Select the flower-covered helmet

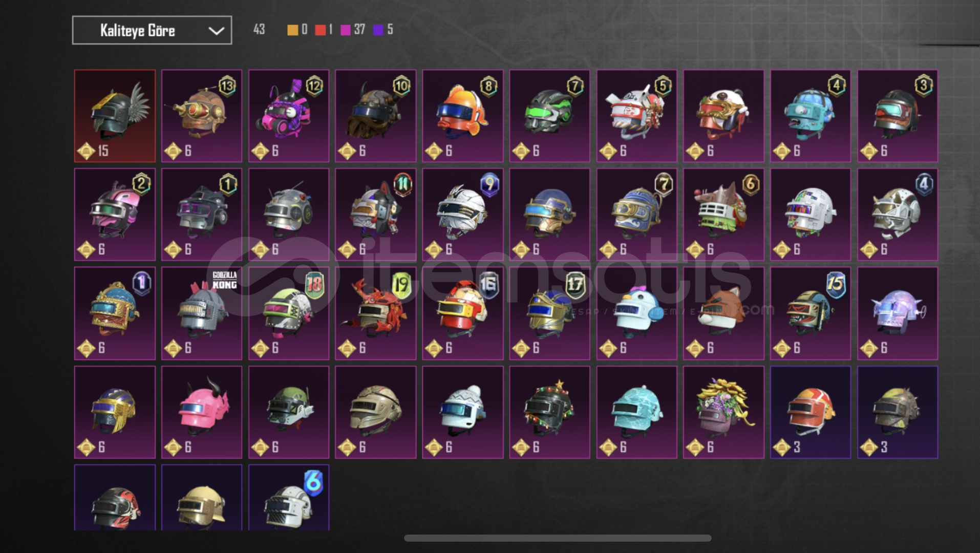723,412
